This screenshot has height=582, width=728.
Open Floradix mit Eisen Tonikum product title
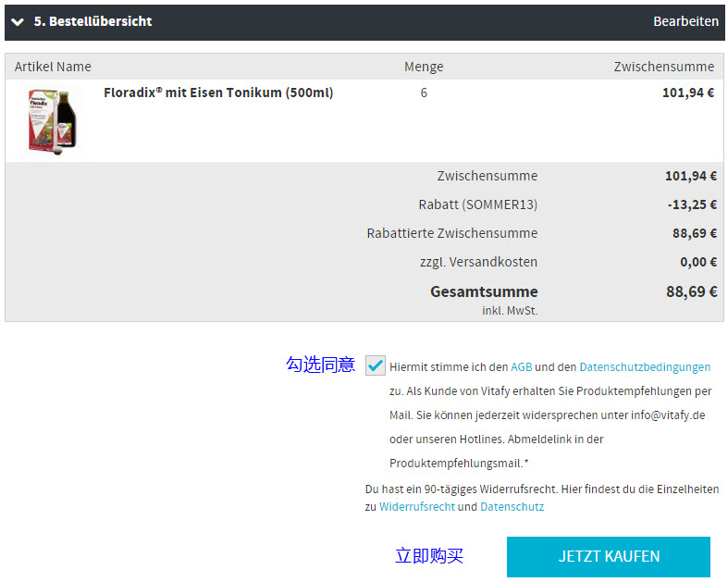218,93
